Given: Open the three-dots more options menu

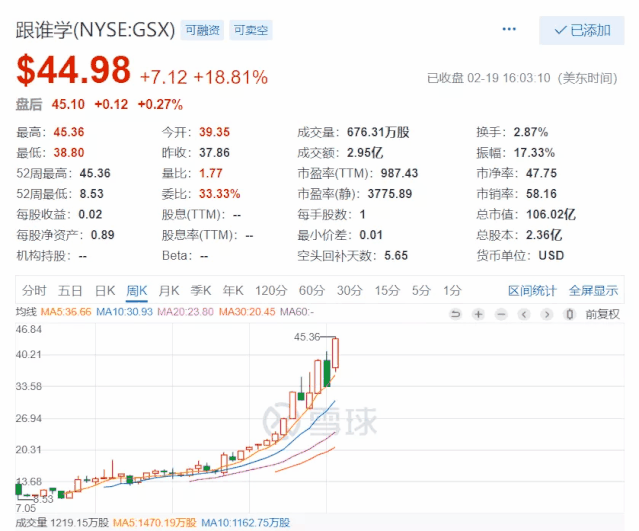Looking at the screenshot, I should 509,29.
